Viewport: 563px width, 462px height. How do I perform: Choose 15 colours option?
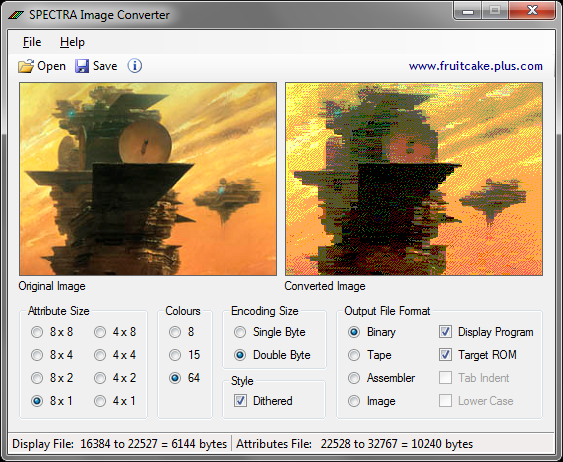pyautogui.click(x=175, y=355)
